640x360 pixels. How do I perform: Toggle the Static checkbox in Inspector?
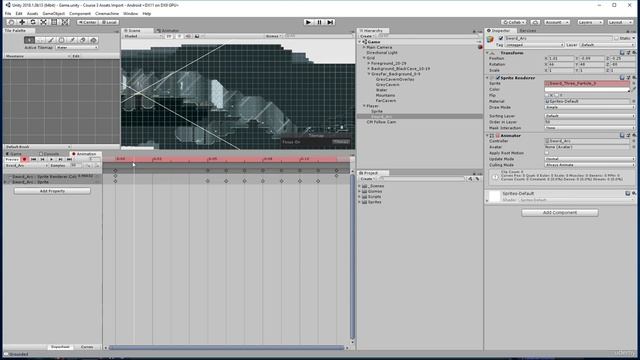[616, 38]
